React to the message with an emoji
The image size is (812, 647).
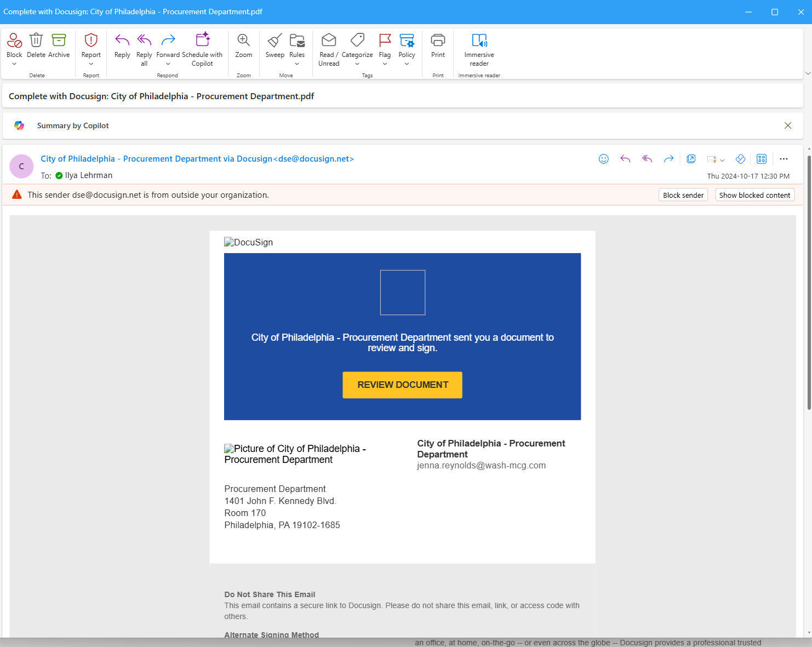603,159
